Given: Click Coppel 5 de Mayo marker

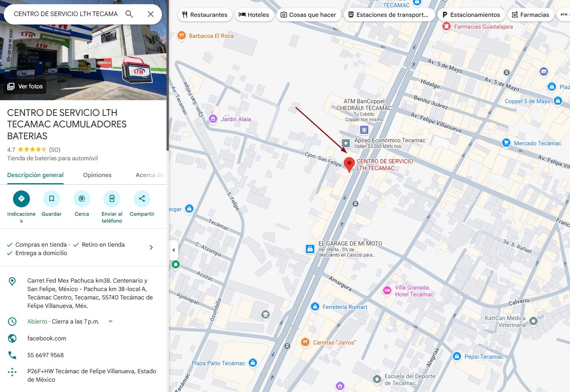Looking at the screenshot, I should 558,101.
